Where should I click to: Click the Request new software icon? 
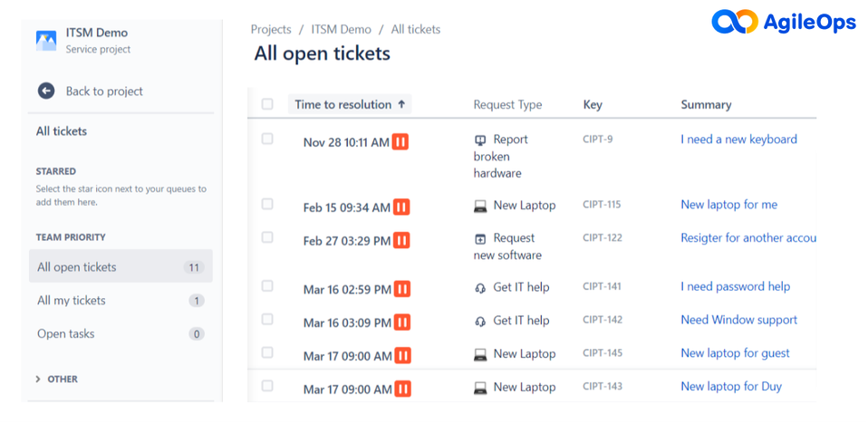pos(480,239)
